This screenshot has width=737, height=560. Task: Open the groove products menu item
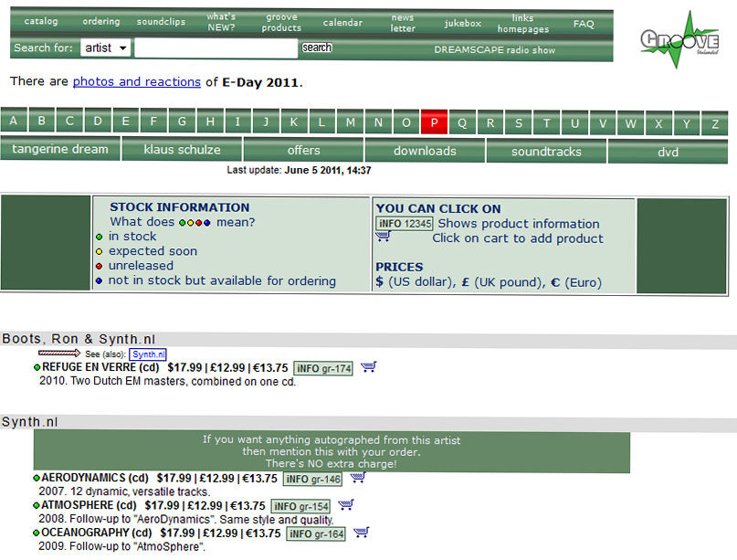(x=281, y=23)
